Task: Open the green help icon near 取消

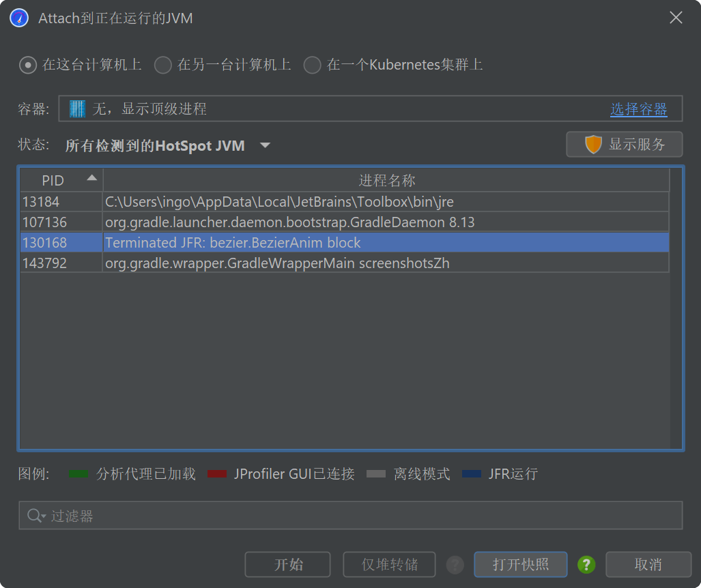Action: [586, 565]
